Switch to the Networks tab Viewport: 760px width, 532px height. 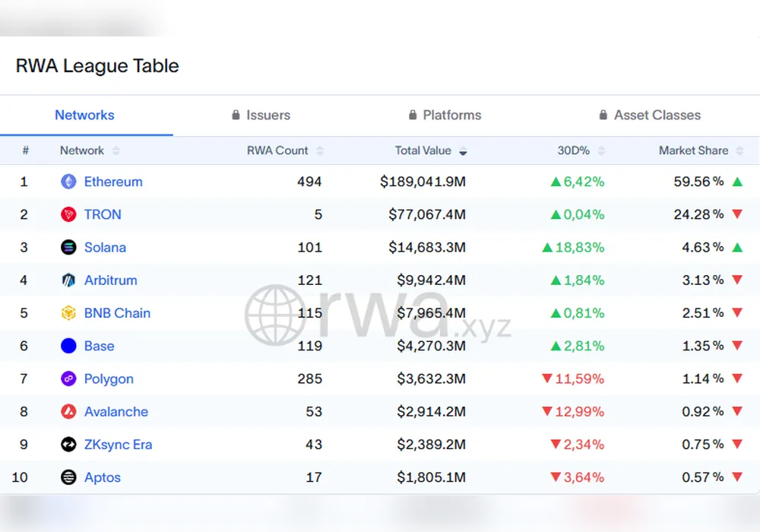point(84,116)
